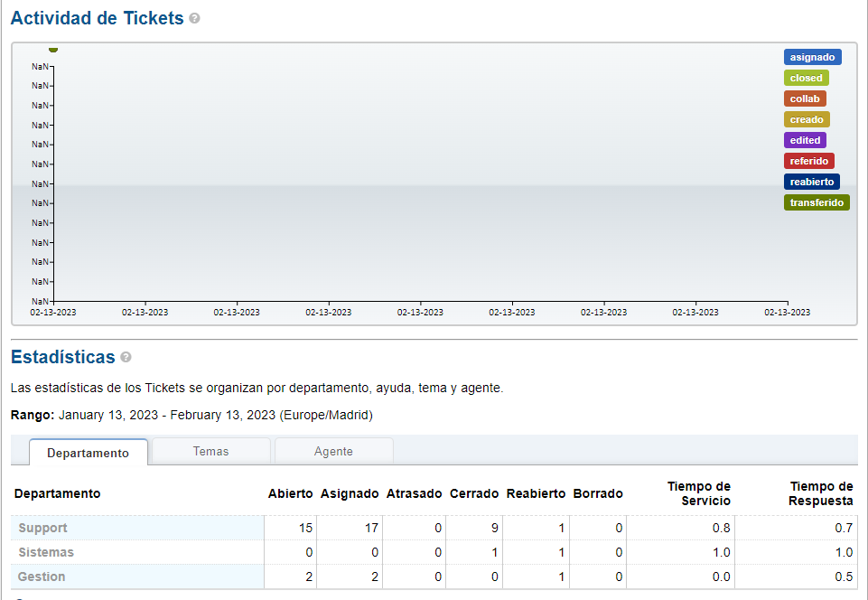Click green data point on chart
This screenshot has width=868, height=600.
pyautogui.click(x=53, y=50)
